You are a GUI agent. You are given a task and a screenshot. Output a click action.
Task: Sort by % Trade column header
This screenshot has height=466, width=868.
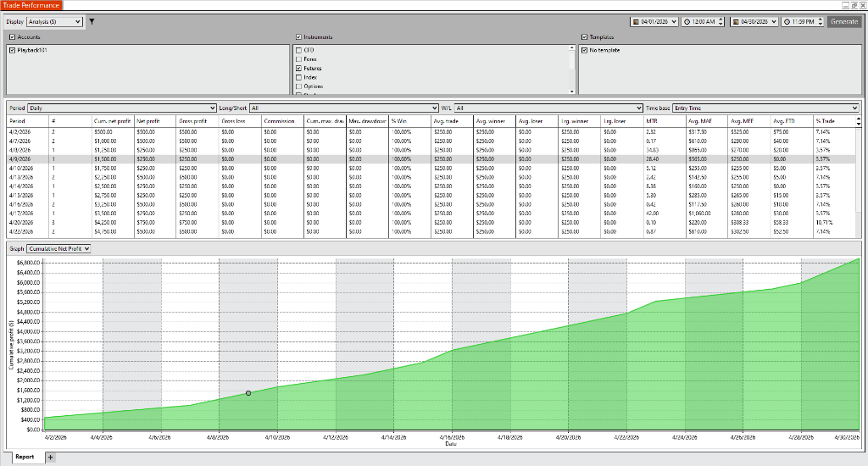[x=834, y=121]
